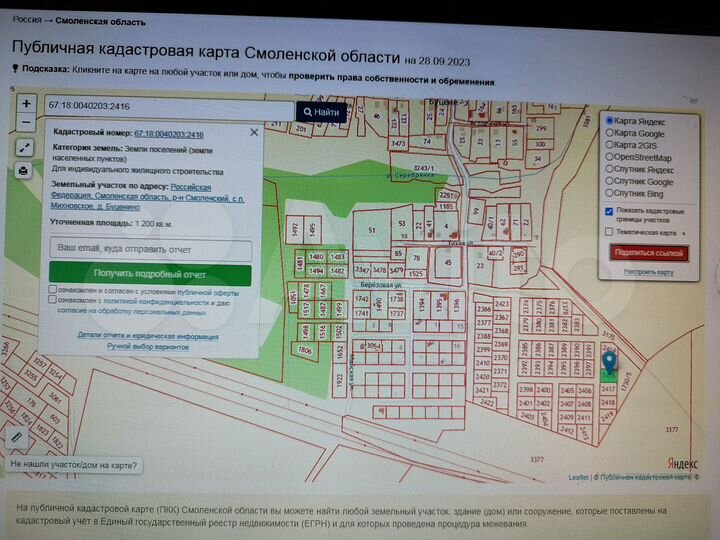Click cadastral number 67:18:0040203:2416 link

pos(169,134)
